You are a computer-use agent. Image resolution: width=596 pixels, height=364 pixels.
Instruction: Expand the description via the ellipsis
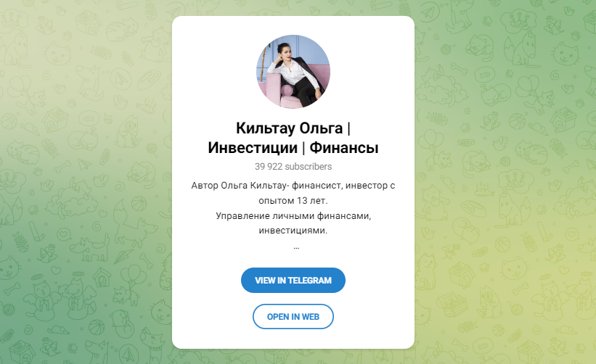tap(296, 247)
